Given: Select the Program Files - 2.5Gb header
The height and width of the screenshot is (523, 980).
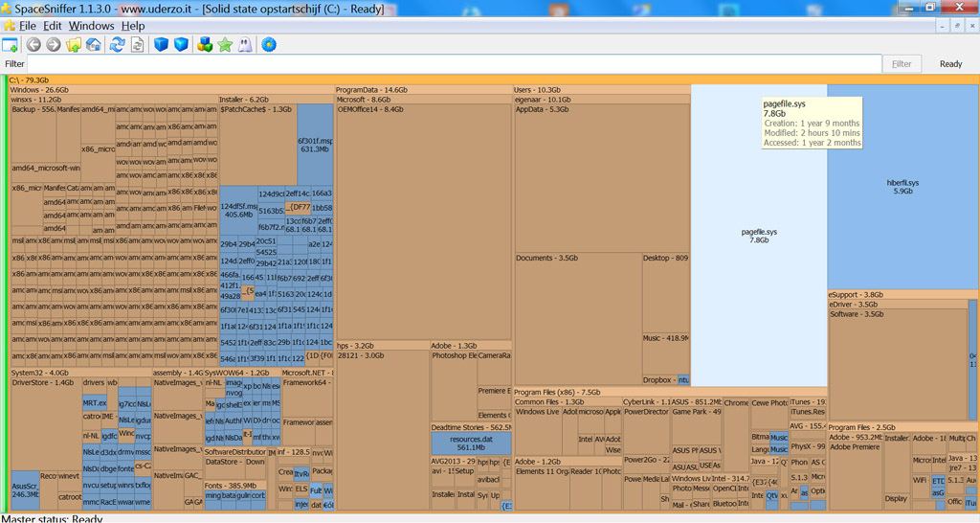Looking at the screenshot, I should pyautogui.click(x=903, y=427).
